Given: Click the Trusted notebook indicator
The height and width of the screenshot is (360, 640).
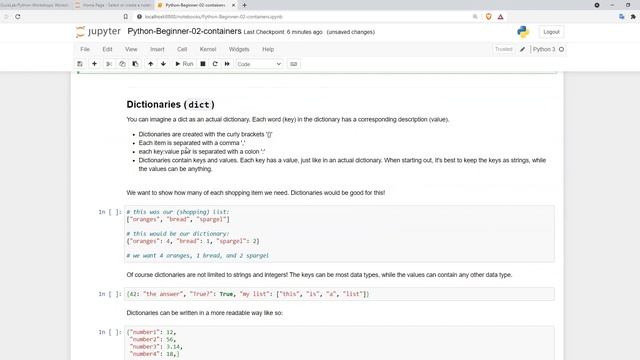Looking at the screenshot, I should 503,49.
